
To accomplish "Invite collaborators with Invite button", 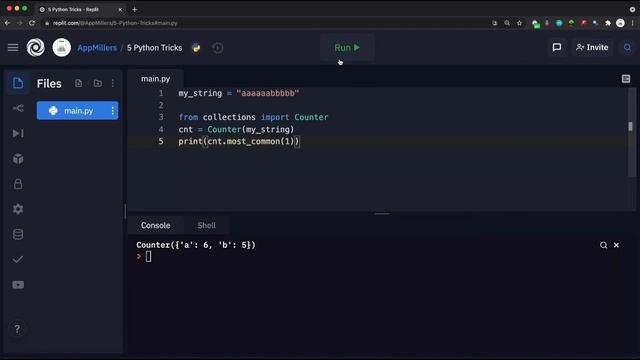I will pos(592,48).
